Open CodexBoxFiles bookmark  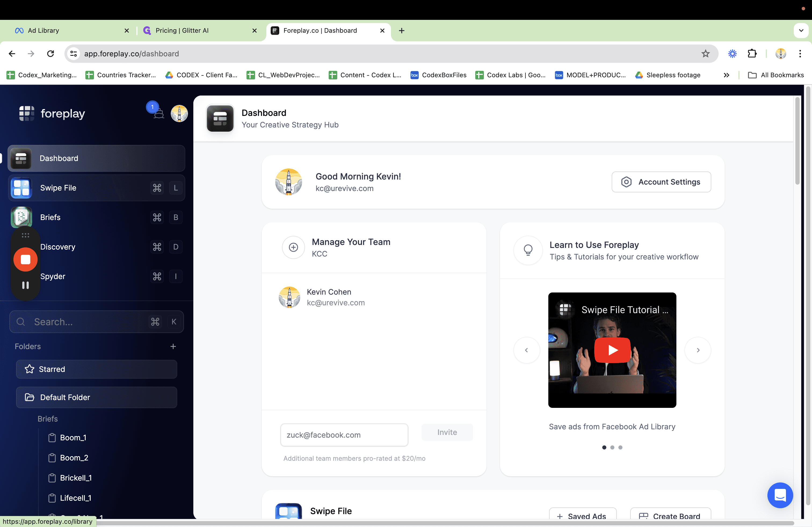coord(438,75)
